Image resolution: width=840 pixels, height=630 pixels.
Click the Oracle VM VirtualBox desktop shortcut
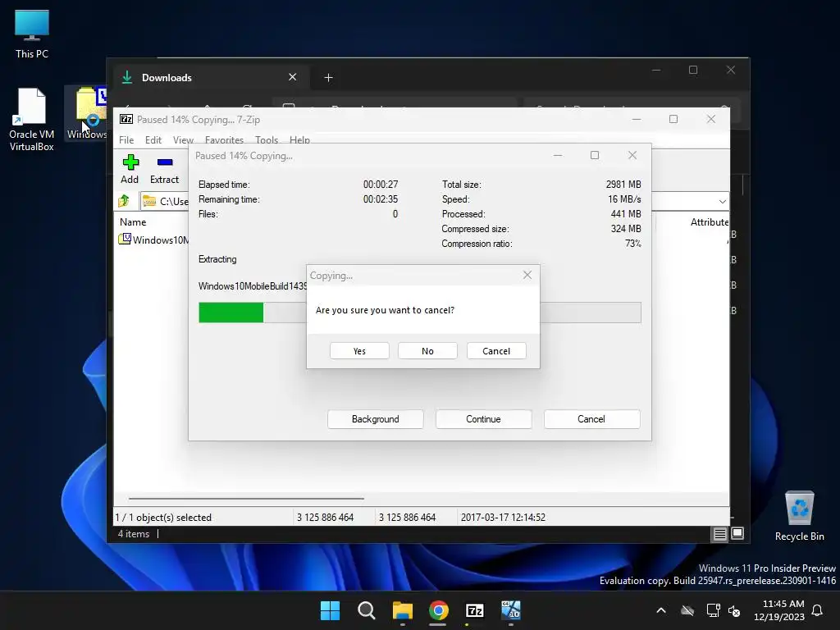(32, 120)
